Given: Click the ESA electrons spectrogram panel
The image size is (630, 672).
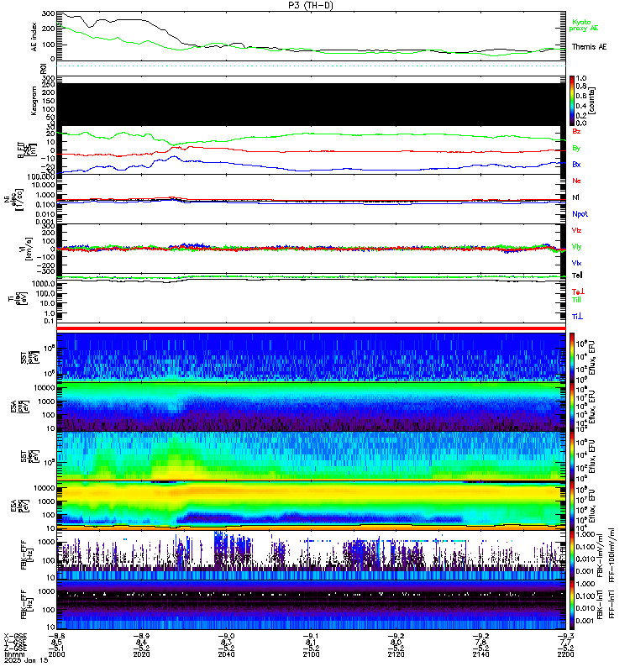Looking at the screenshot, I should (311, 507).
